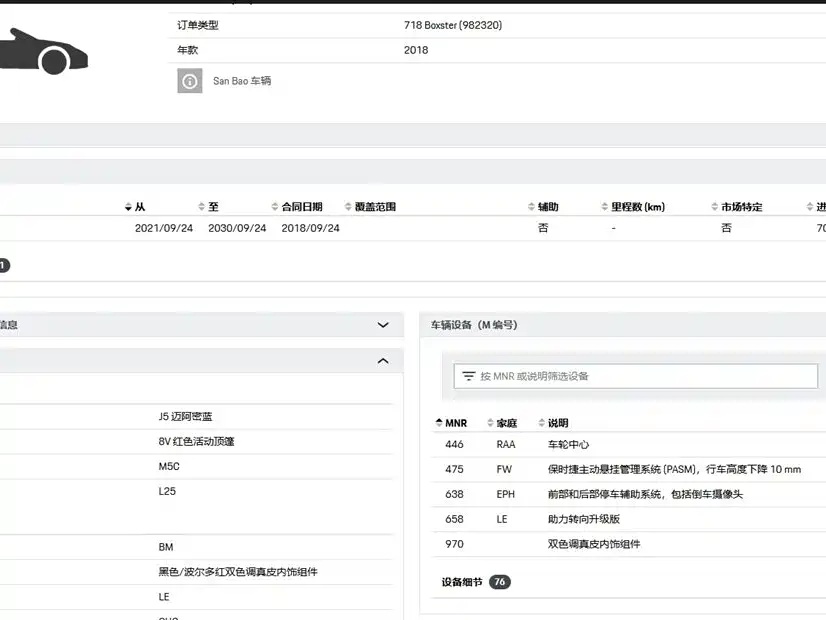Sort by the 从 column header

coord(135,207)
